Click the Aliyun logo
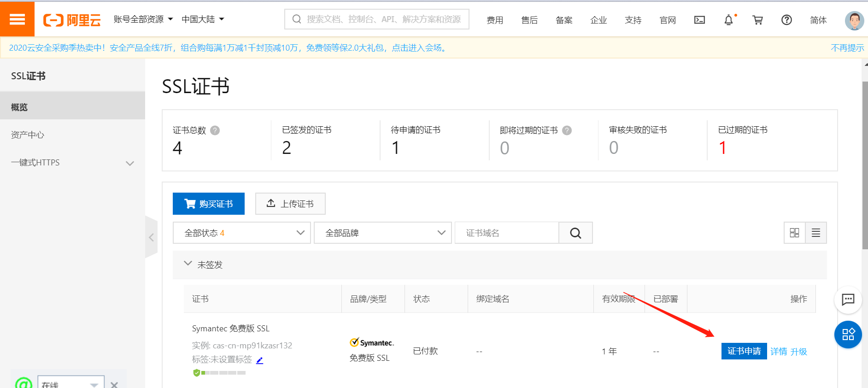Viewport: 868px width, 388px height. [72, 20]
